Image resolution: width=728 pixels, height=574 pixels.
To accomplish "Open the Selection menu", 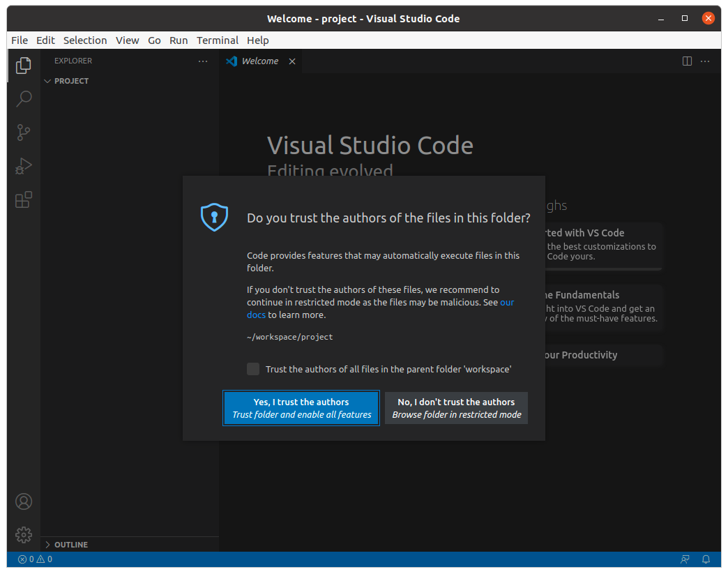I will (85, 40).
